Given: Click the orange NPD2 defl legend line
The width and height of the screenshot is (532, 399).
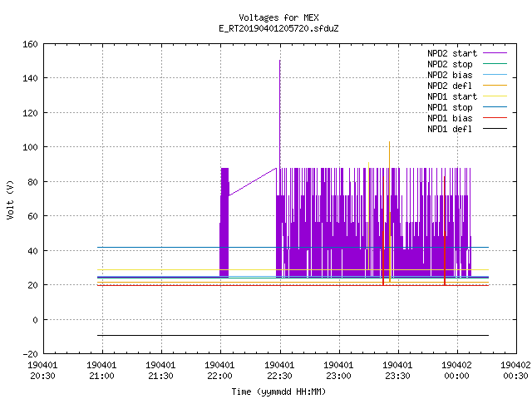Looking at the screenshot, I should pos(495,85).
